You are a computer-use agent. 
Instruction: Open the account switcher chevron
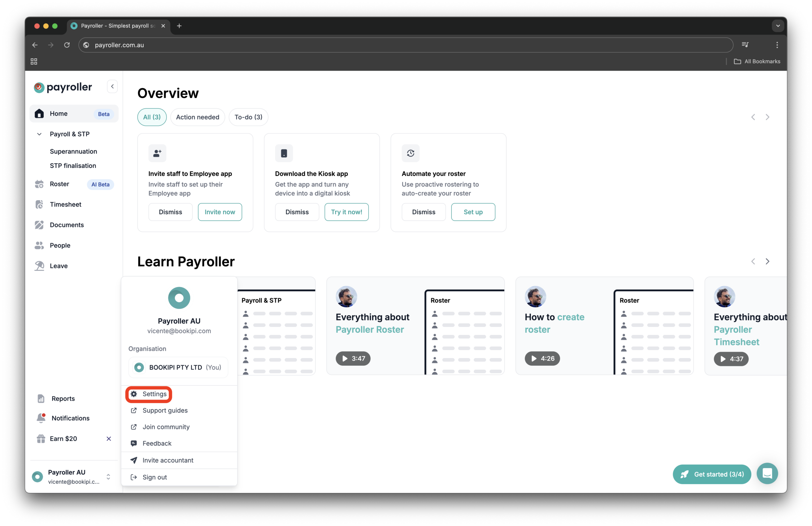click(108, 477)
